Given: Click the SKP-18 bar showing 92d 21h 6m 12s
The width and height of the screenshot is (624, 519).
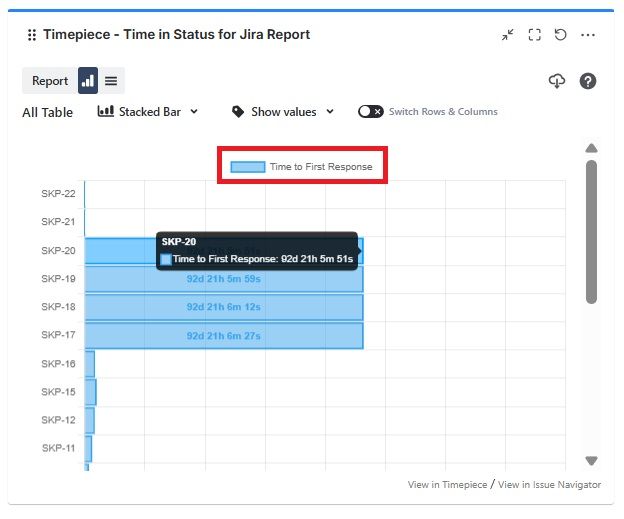Looking at the screenshot, I should 224,307.
